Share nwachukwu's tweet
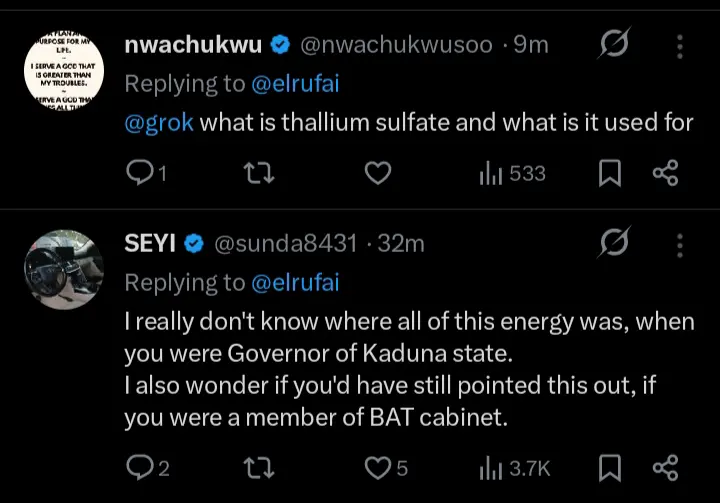This screenshot has height=503, width=720. tap(665, 174)
